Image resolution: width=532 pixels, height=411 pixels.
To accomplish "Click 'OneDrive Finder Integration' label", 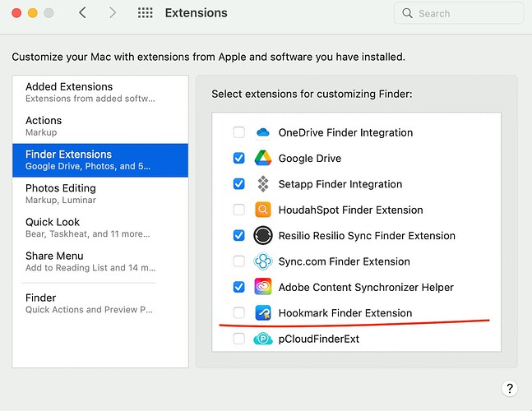I will (x=345, y=132).
